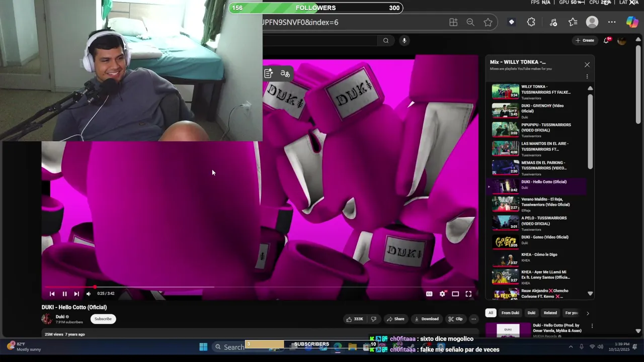Image resolution: width=644 pixels, height=362 pixels.
Task: Open YouTube notifications bell
Action: click(606, 40)
